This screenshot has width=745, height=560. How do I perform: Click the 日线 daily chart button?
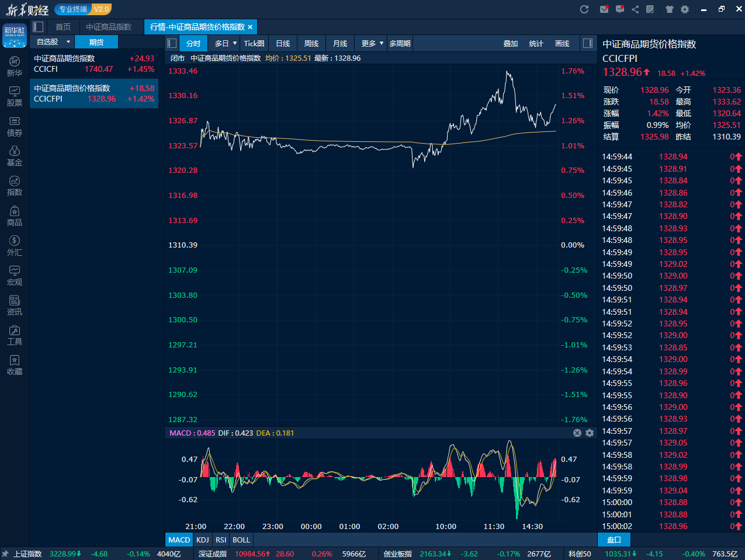[283, 43]
